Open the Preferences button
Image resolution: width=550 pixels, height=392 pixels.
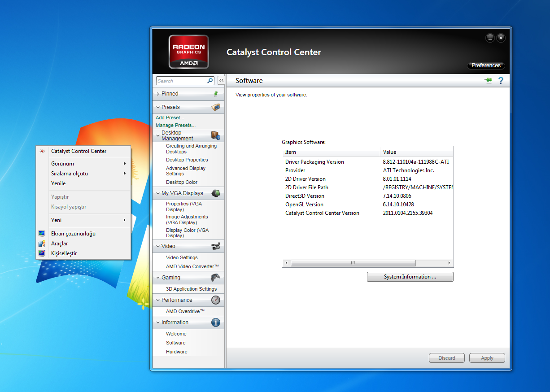pyautogui.click(x=486, y=65)
